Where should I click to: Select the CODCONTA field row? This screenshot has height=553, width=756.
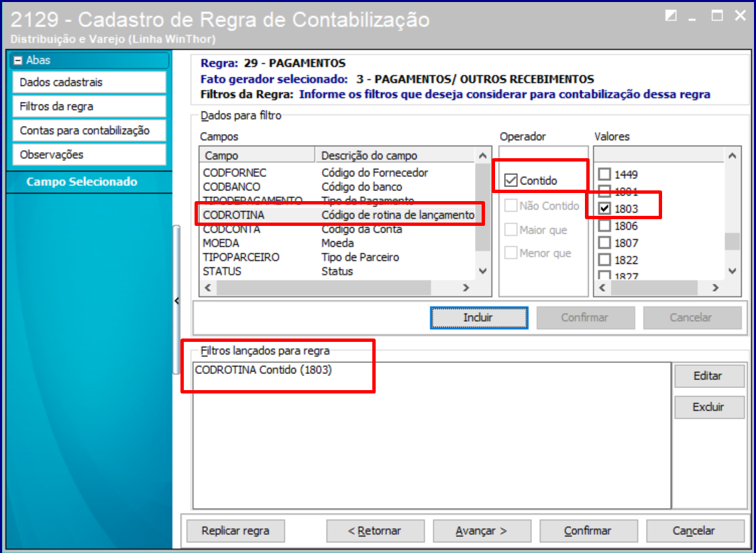[337, 229]
